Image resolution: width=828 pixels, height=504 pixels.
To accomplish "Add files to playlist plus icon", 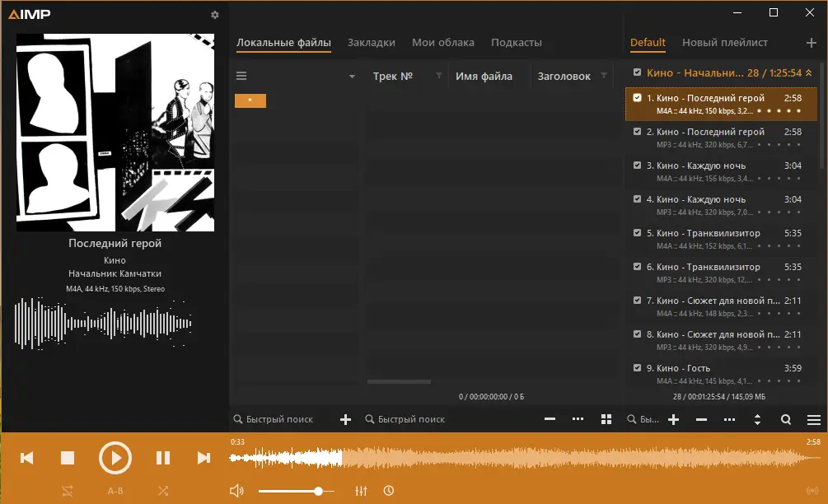I will 673,419.
